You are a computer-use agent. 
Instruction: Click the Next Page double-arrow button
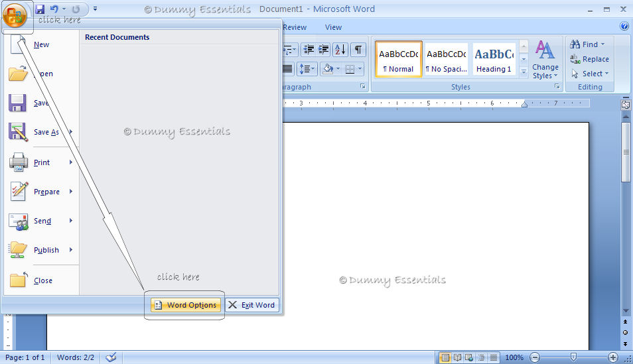tap(625, 344)
